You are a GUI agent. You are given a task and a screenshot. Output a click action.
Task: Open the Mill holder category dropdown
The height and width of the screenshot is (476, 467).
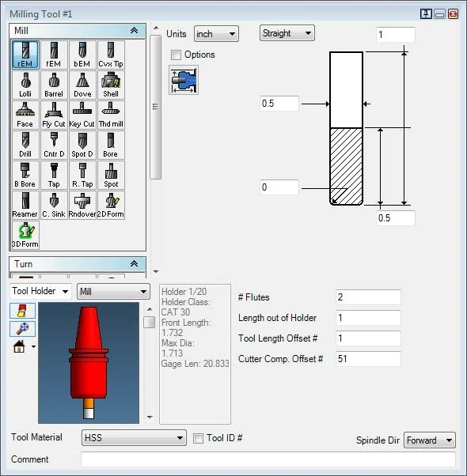113,292
